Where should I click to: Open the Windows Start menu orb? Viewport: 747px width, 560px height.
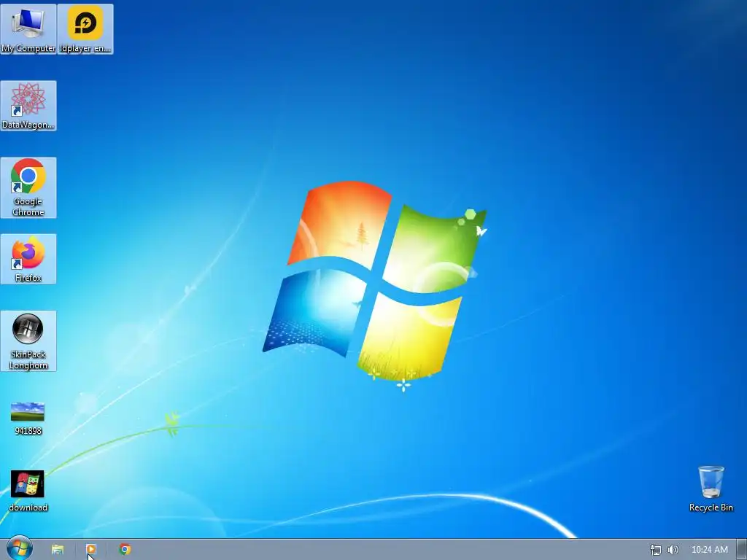[x=20, y=548]
